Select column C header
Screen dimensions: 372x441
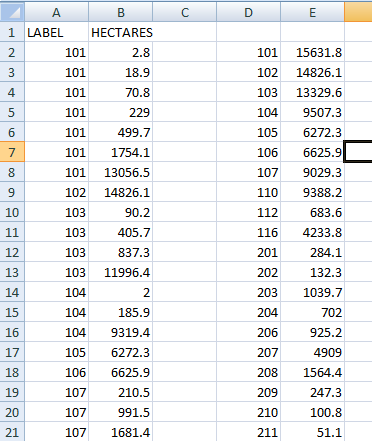[x=185, y=12]
